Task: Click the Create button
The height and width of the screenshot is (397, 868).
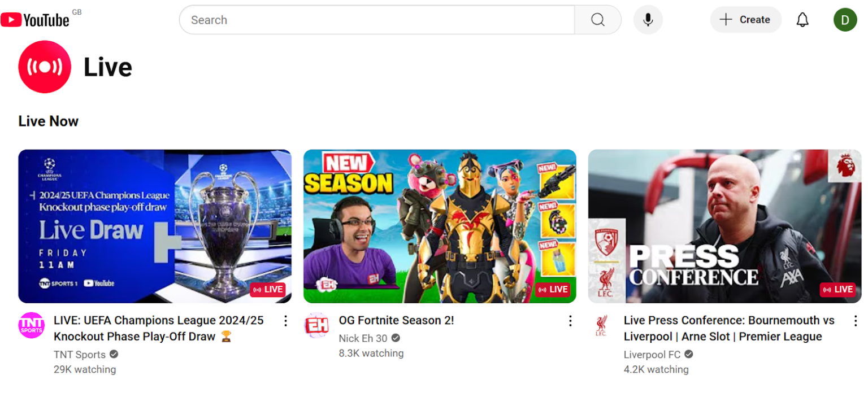Action: coord(745,20)
